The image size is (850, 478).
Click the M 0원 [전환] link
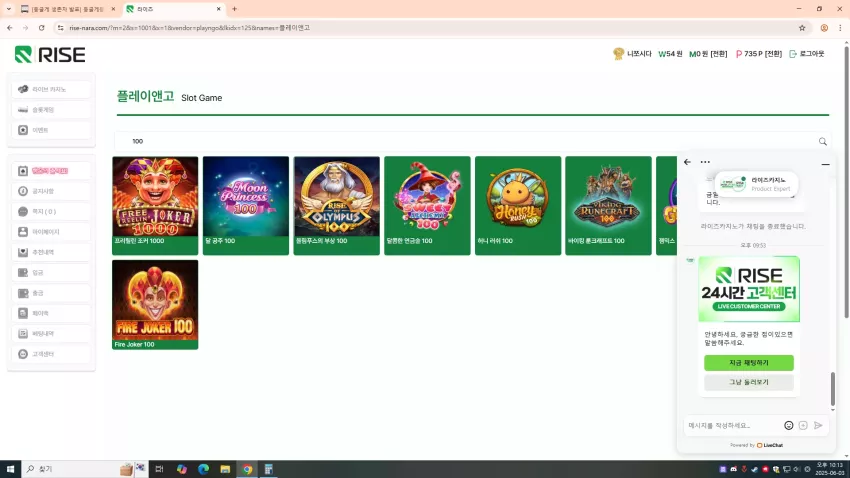click(x=708, y=54)
